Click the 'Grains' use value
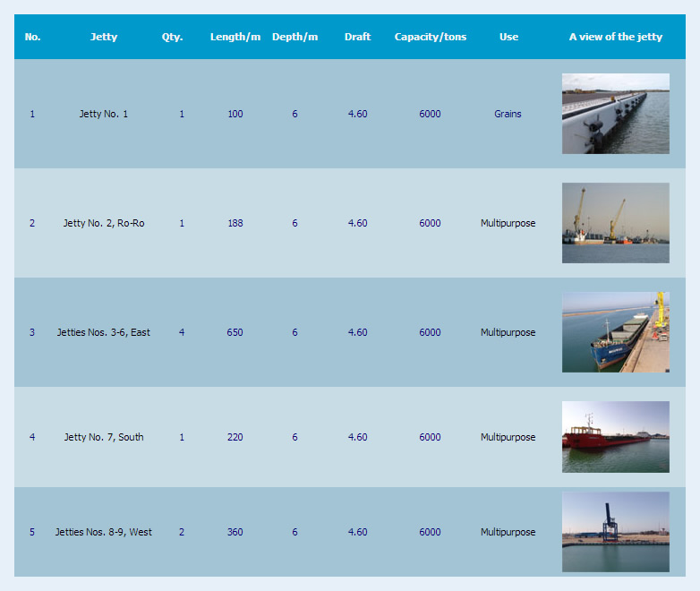Viewport: 700px width, 591px height. click(508, 114)
